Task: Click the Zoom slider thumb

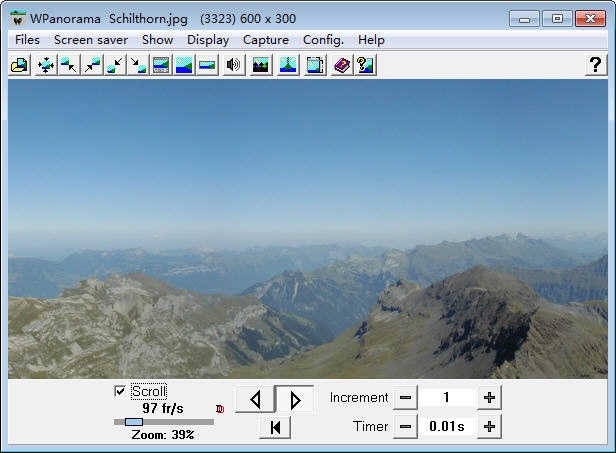Action: tap(134, 422)
